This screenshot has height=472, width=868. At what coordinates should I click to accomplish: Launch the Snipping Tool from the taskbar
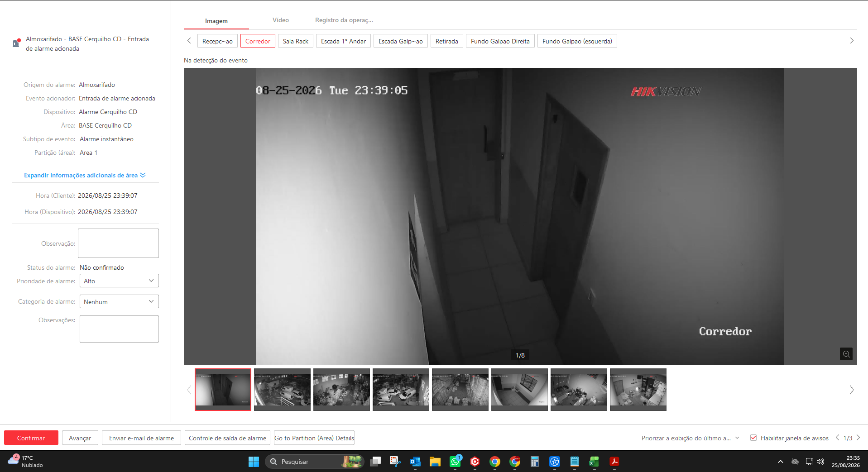pyautogui.click(x=395, y=462)
